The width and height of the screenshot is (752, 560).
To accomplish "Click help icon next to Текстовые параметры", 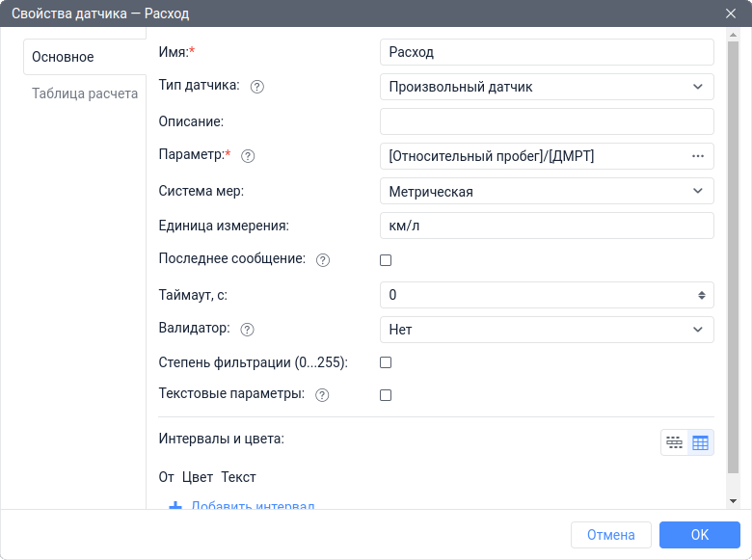I will coord(322,395).
